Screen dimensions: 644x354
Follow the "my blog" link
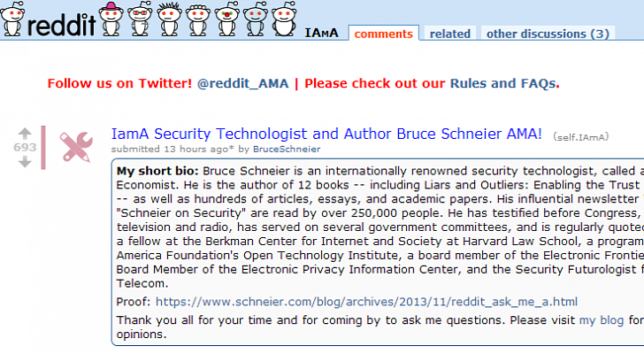[x=601, y=320]
